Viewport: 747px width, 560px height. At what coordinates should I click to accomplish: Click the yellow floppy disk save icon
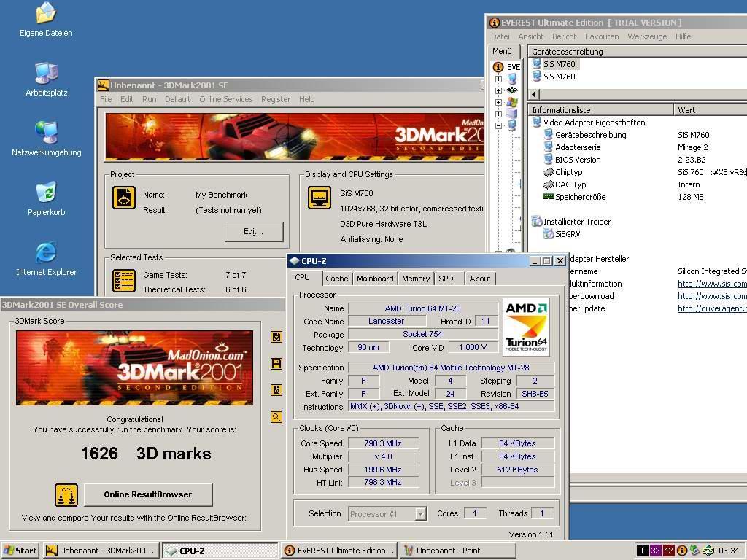point(276,364)
